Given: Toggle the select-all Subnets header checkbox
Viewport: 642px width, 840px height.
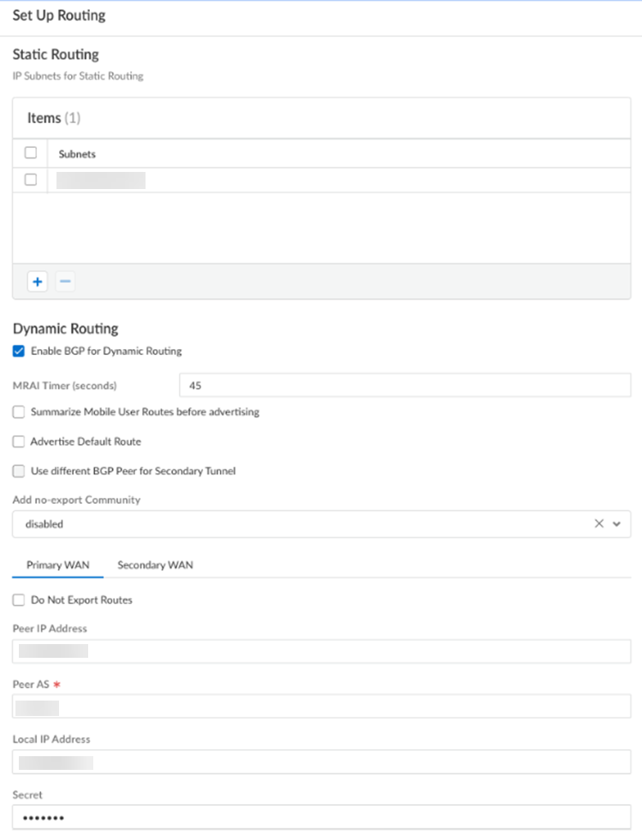Looking at the screenshot, I should (31, 153).
